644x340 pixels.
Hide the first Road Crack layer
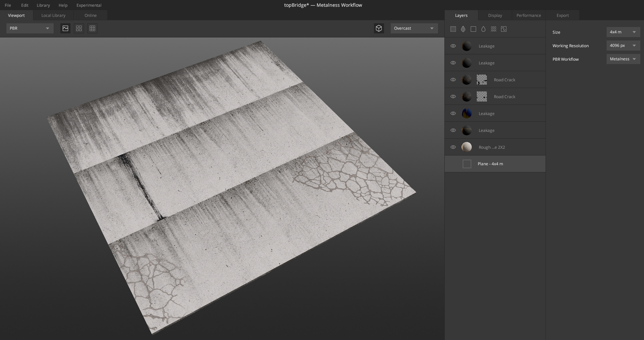pyautogui.click(x=453, y=80)
